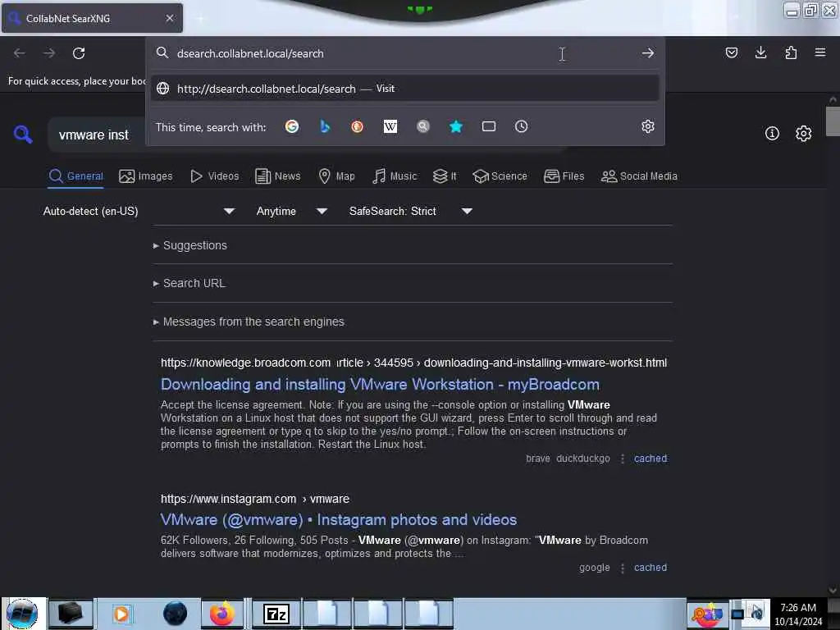Open cached copy of Broadcom result

[651, 459]
